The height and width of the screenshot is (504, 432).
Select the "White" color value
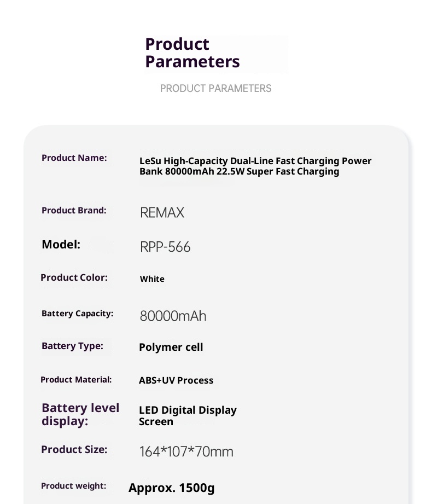tap(152, 279)
